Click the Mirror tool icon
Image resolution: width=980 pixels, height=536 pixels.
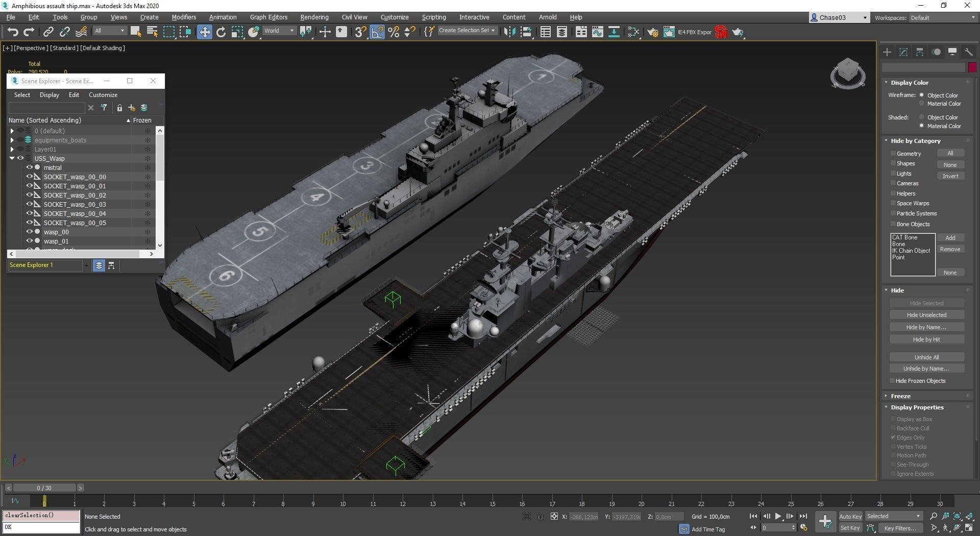tap(509, 32)
